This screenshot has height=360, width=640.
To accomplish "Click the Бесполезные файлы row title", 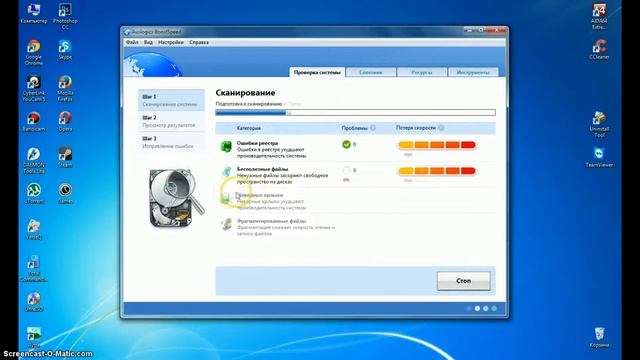I will tap(262, 169).
